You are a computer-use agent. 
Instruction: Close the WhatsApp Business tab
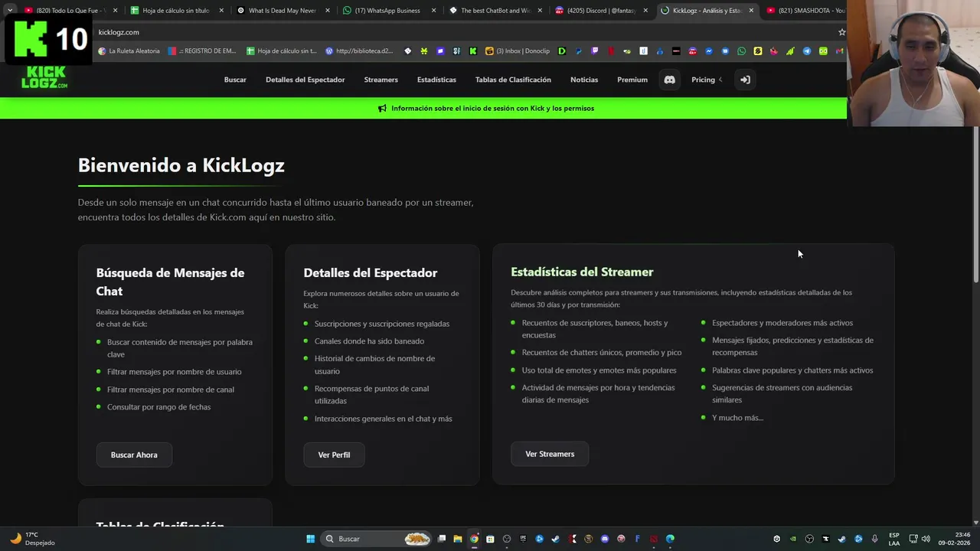click(433, 10)
